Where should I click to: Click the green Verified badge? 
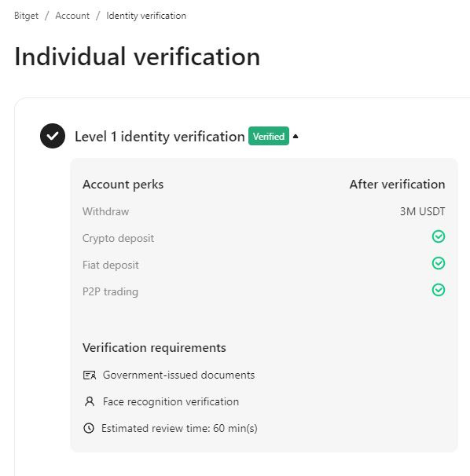pos(269,136)
